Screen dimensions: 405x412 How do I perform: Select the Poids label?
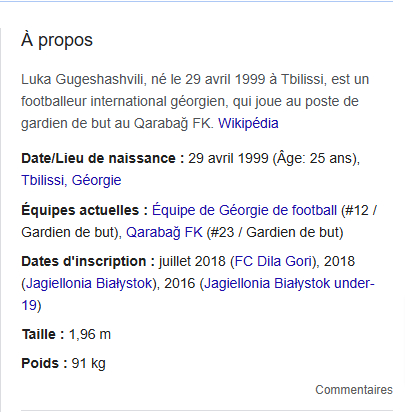pos(44,363)
